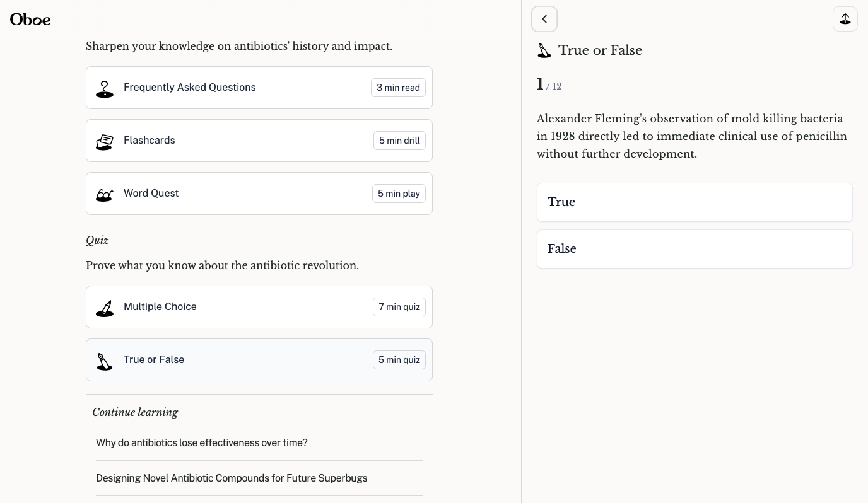Go back using the chevron button
This screenshot has height=503, width=868.
pyautogui.click(x=544, y=19)
